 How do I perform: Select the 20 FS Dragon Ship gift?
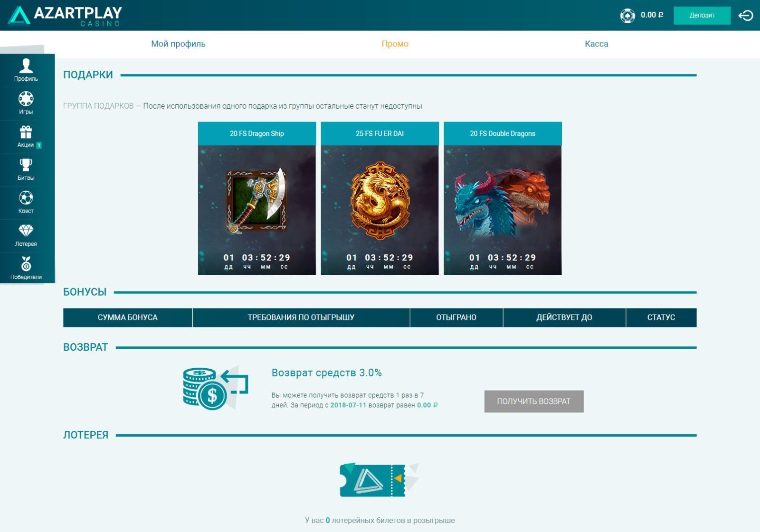coord(257,198)
